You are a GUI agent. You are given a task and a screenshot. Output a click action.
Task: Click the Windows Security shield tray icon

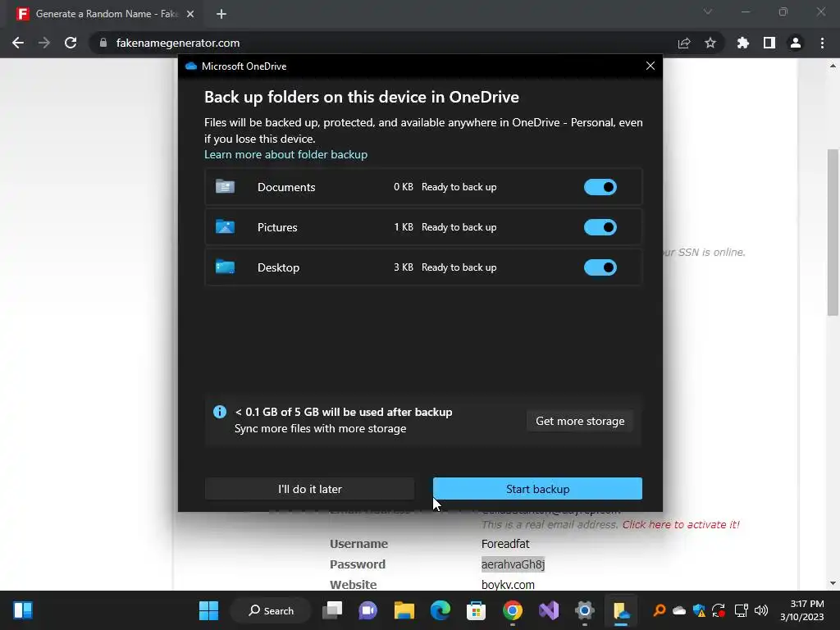[699, 610]
